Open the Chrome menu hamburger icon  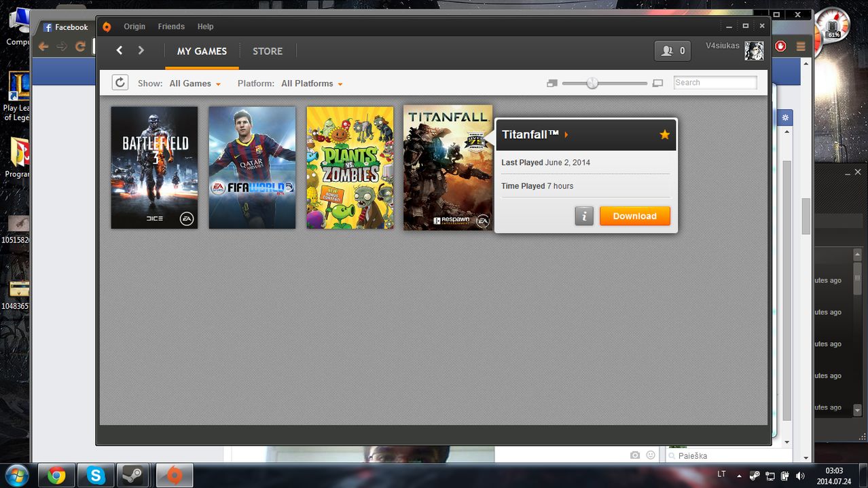[x=801, y=46]
